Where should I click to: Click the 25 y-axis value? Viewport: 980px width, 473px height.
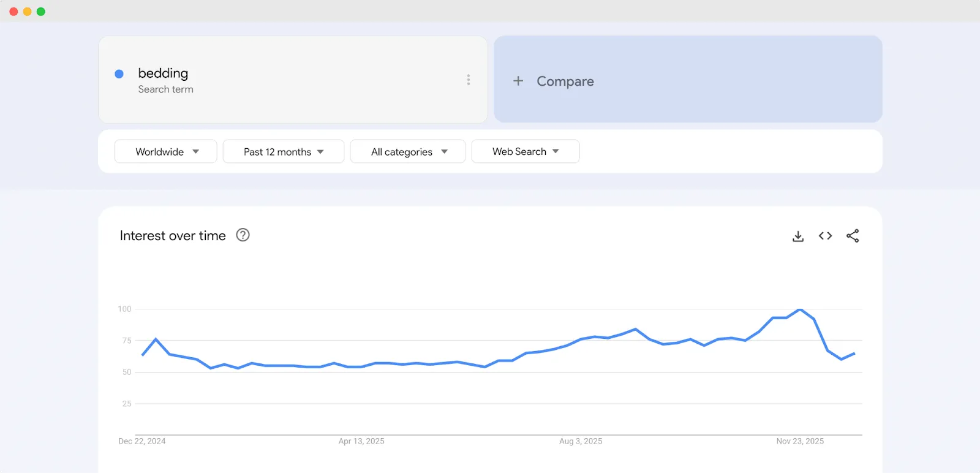click(127, 404)
